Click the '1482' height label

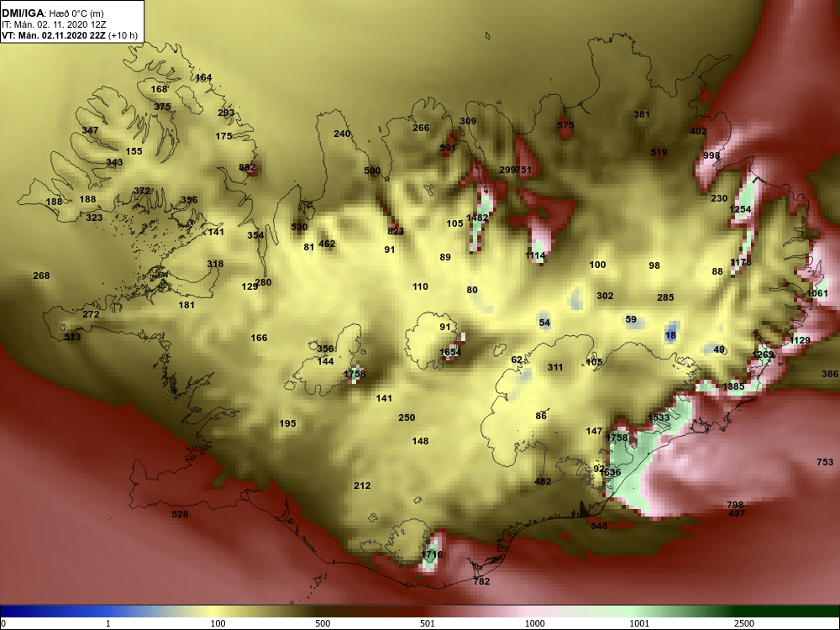pyautogui.click(x=477, y=218)
